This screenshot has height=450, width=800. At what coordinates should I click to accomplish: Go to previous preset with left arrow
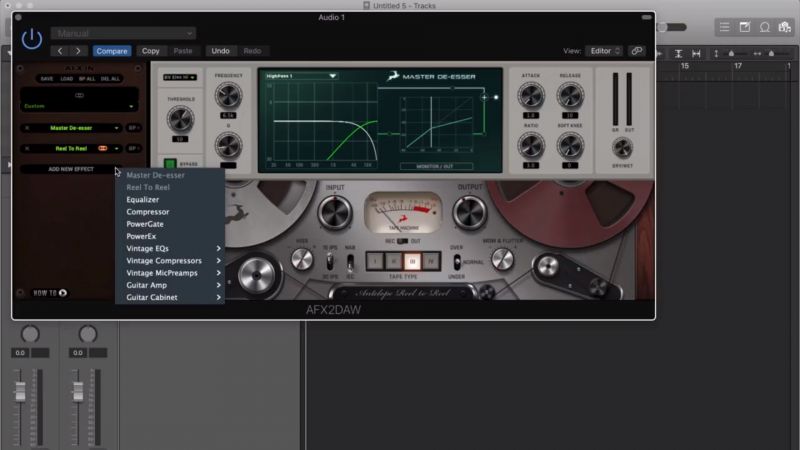tap(60, 51)
